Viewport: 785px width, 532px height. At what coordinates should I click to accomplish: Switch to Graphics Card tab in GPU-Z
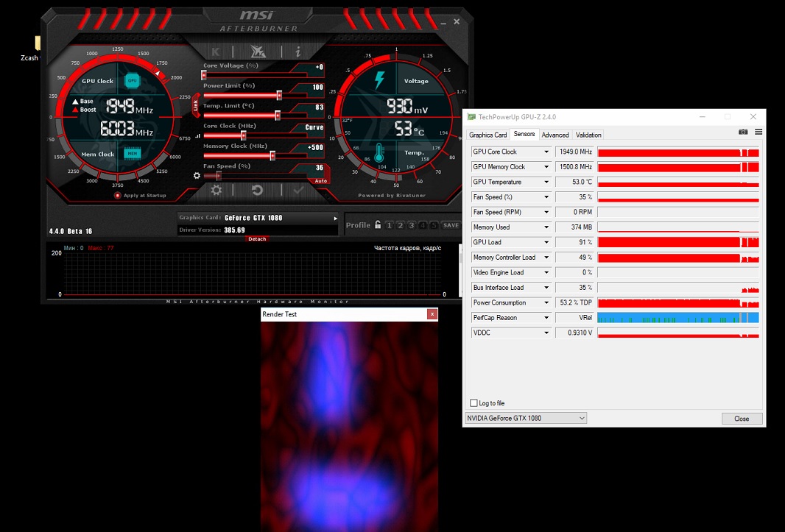point(487,135)
